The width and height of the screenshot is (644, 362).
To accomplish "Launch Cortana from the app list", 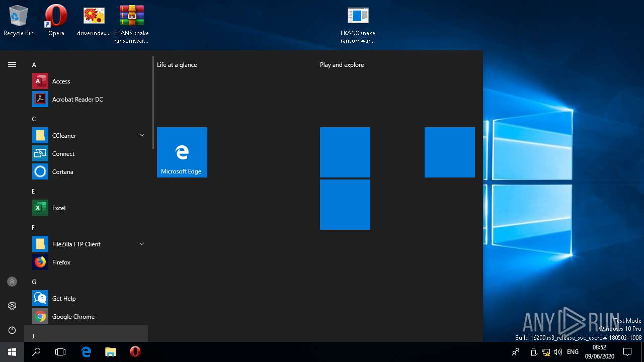I will [x=90, y=171].
